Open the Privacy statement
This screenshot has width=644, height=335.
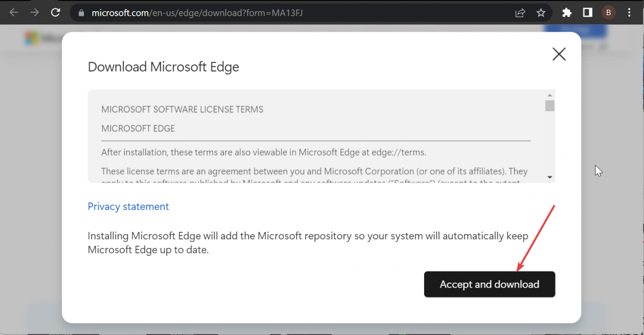coord(128,207)
